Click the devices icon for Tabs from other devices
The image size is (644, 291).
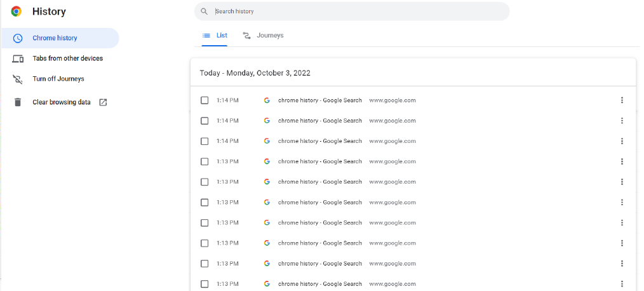18,58
